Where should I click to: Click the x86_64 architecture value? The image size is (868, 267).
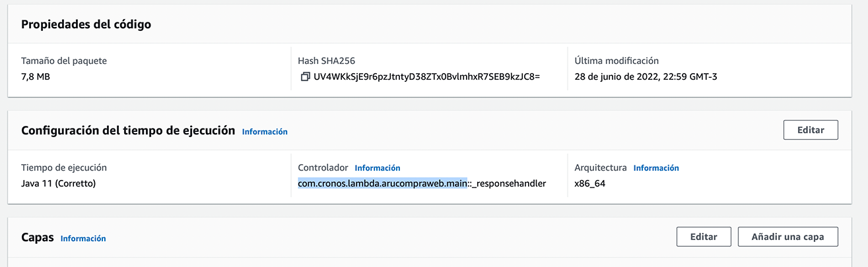[590, 183]
